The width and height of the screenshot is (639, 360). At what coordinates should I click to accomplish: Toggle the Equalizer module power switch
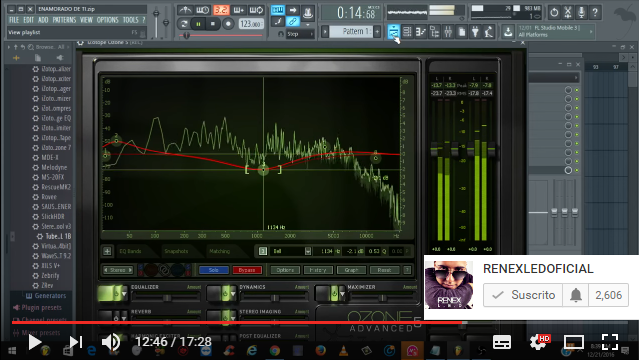point(116,294)
